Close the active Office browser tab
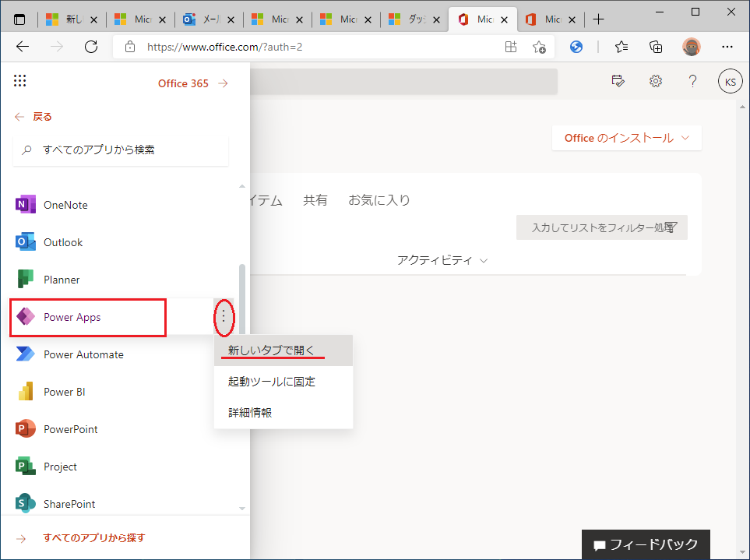The height and width of the screenshot is (560, 750). pos(504,19)
